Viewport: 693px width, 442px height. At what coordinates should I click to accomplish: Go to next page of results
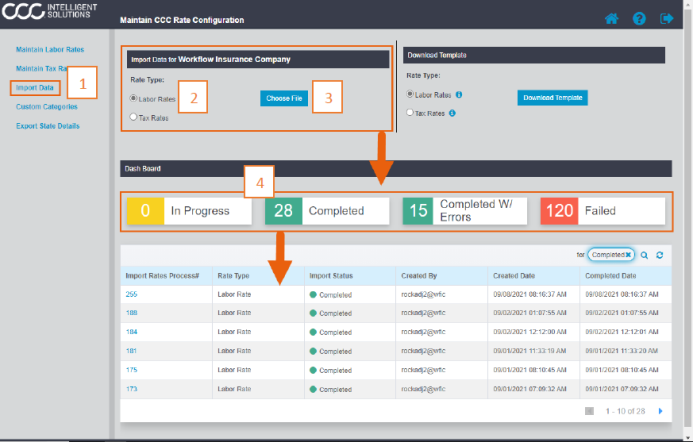660,411
